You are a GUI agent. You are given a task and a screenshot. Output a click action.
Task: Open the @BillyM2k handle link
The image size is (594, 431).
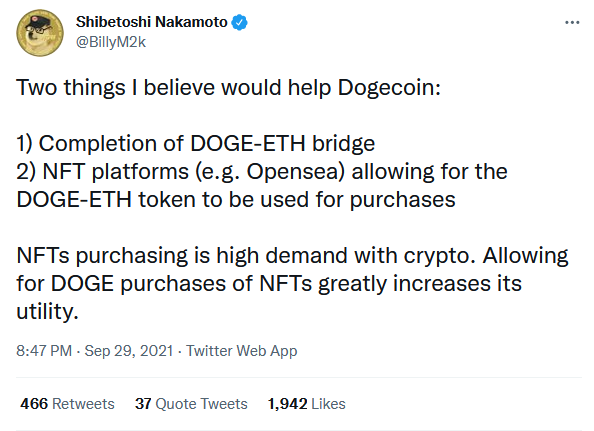111,42
